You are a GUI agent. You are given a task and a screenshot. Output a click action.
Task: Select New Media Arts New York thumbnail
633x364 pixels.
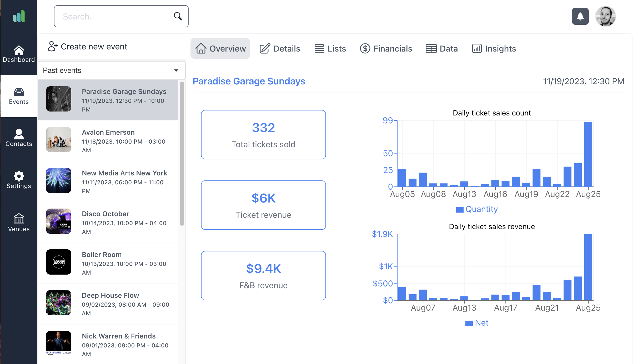[x=59, y=180]
